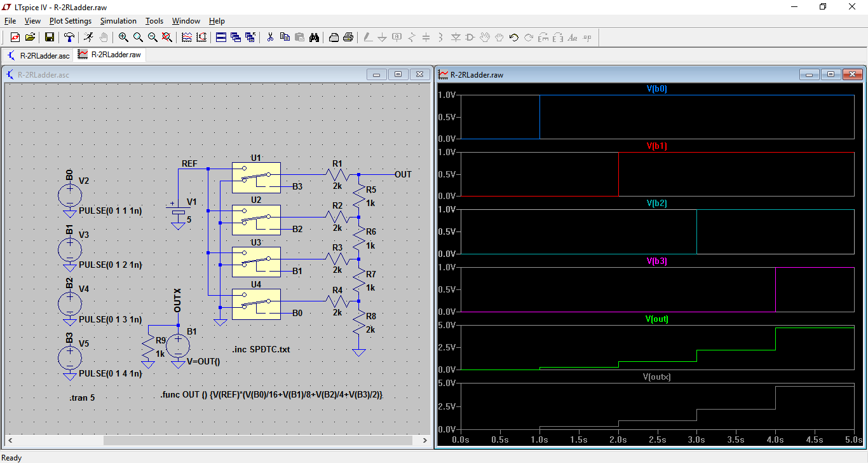Open the View menu
Image resolution: width=868 pixels, height=463 pixels.
tap(32, 21)
